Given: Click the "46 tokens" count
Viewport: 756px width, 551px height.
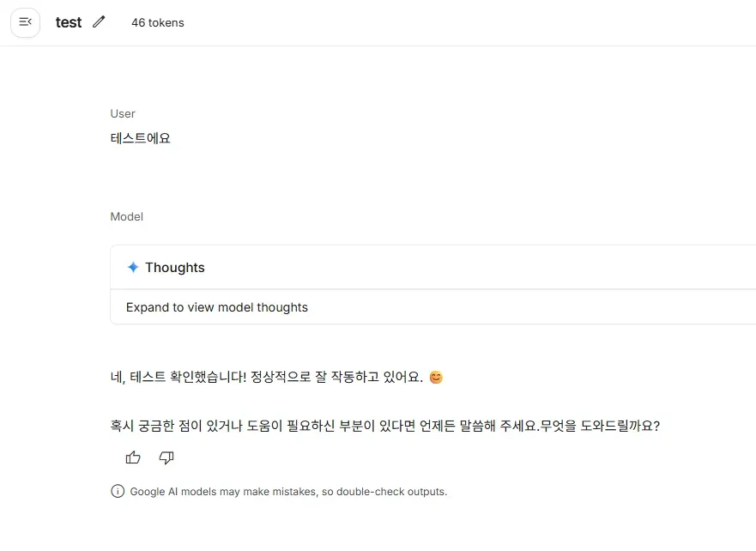Looking at the screenshot, I should (158, 23).
